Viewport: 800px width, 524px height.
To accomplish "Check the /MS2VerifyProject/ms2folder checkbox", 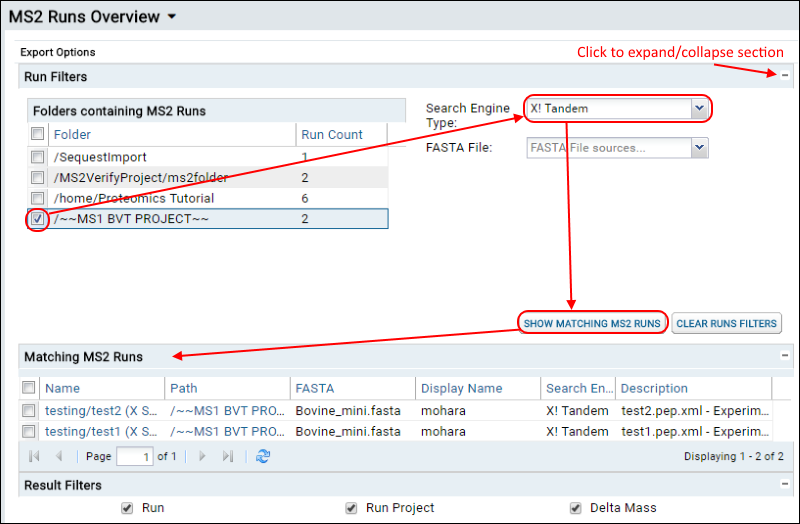I will click(37, 177).
